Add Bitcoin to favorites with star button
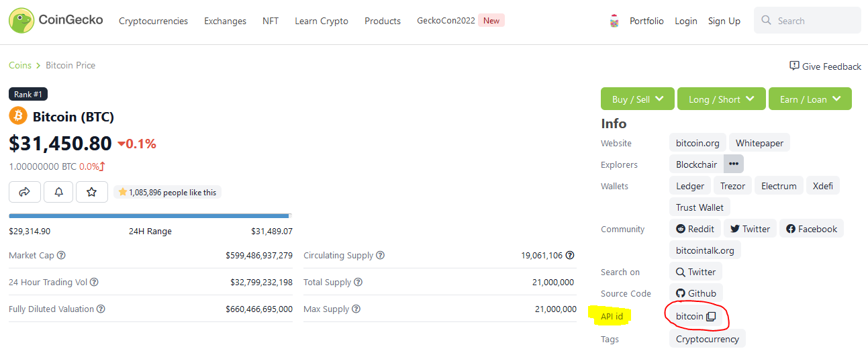Viewport: 868px width, 355px height. tap(92, 192)
